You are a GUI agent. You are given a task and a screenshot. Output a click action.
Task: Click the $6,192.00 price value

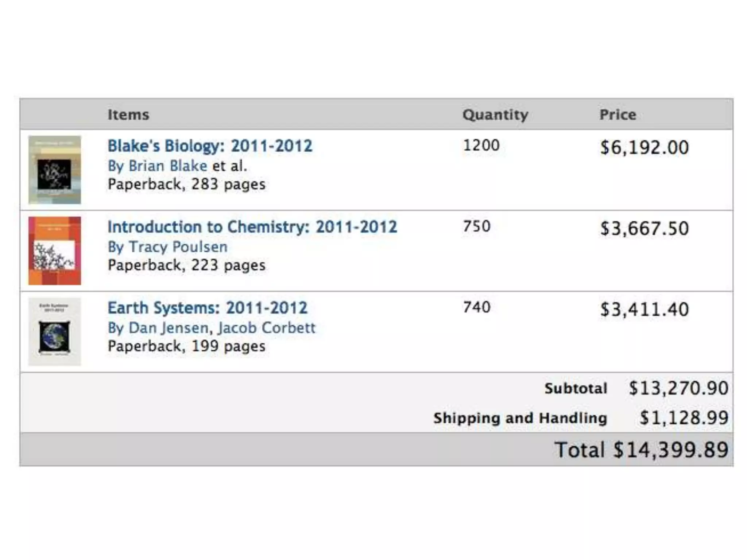[x=645, y=148]
